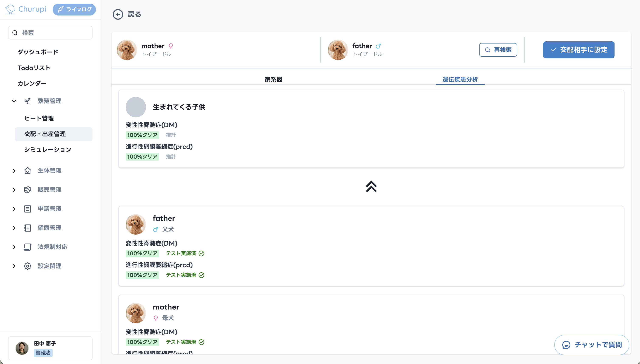Click the 法規制対応 book icon

(x=28, y=247)
